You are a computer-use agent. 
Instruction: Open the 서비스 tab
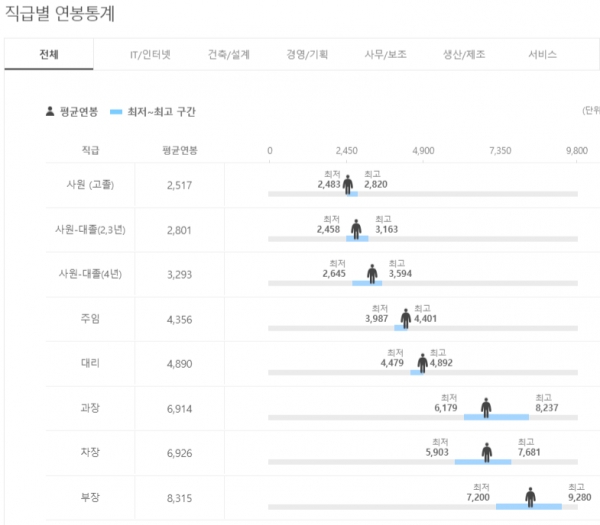tap(542, 55)
